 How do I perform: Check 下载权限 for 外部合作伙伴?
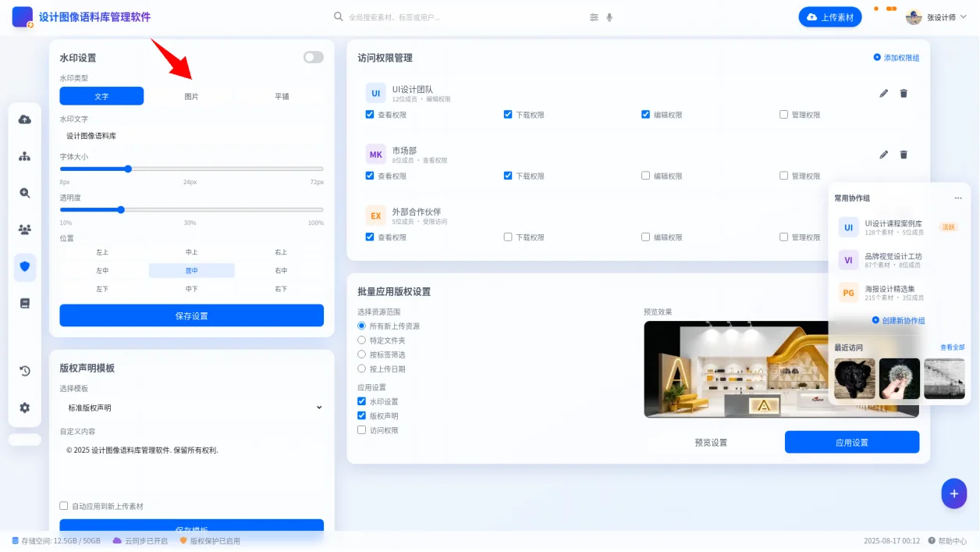508,237
